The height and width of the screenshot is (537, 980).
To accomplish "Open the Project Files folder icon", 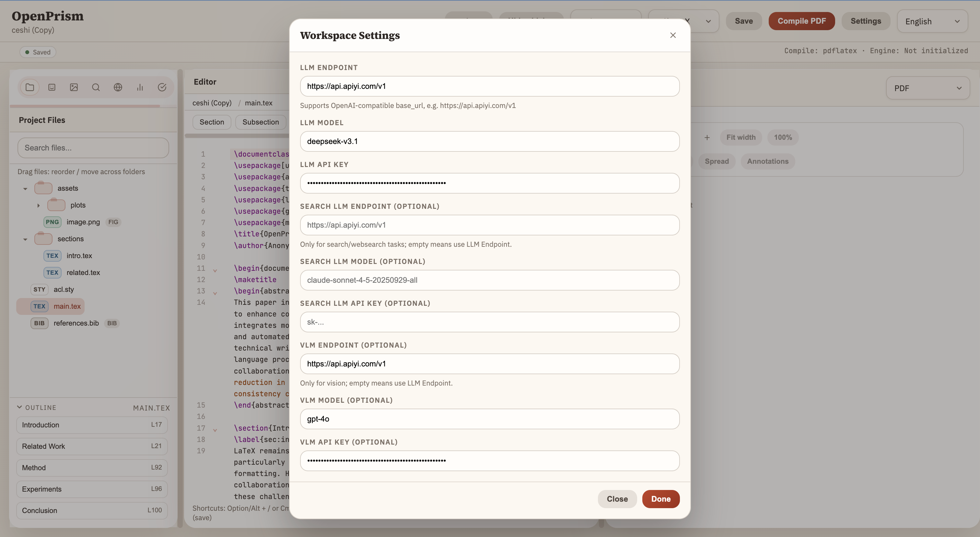I will click(30, 87).
